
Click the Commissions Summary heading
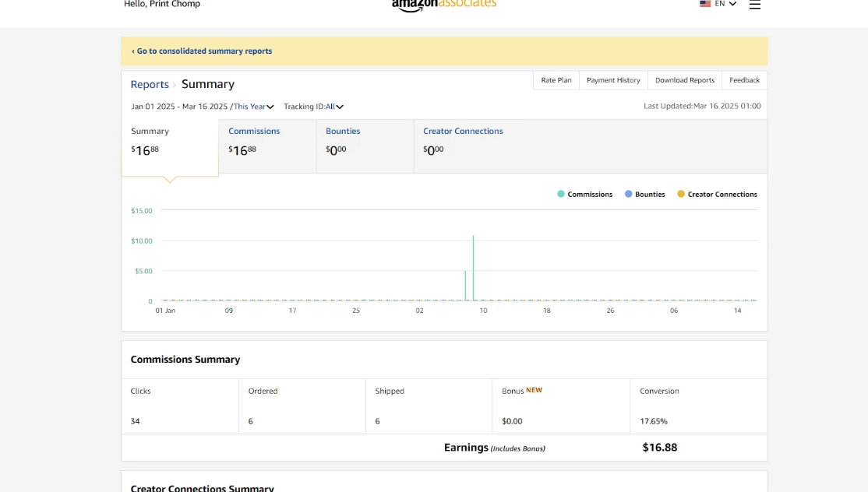tap(185, 360)
